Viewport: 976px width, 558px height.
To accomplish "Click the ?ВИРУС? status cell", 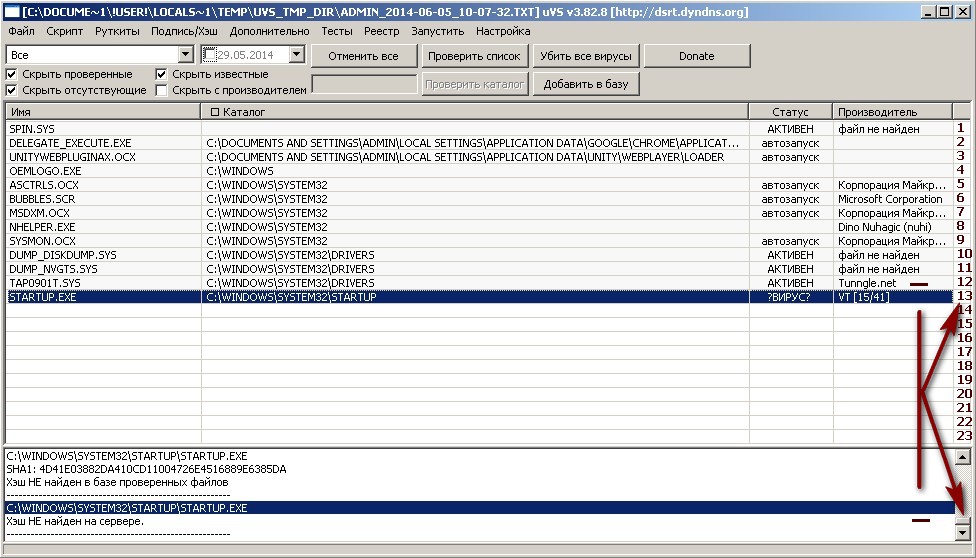I will pos(791,297).
